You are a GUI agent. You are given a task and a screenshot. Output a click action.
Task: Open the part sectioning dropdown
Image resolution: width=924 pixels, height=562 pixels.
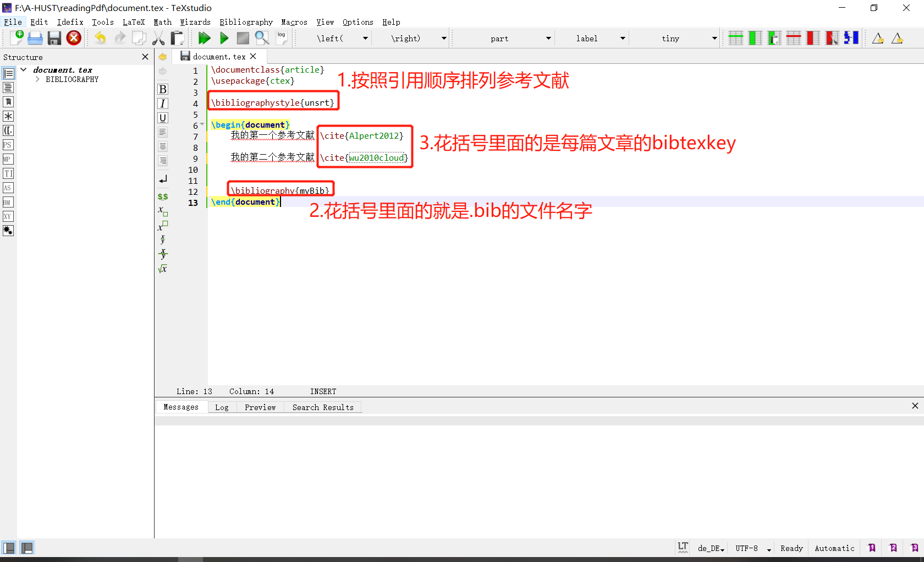click(547, 38)
